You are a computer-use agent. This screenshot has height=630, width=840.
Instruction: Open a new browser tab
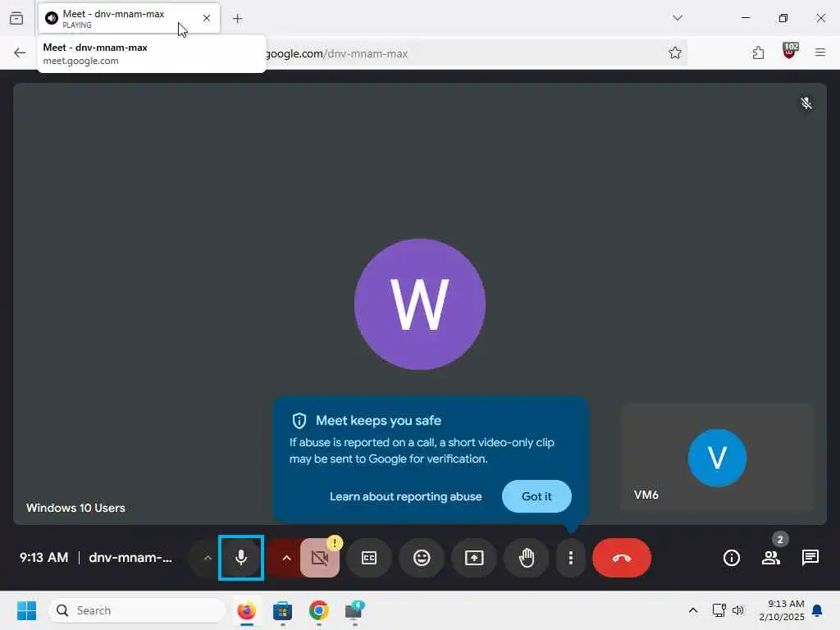[x=238, y=19]
